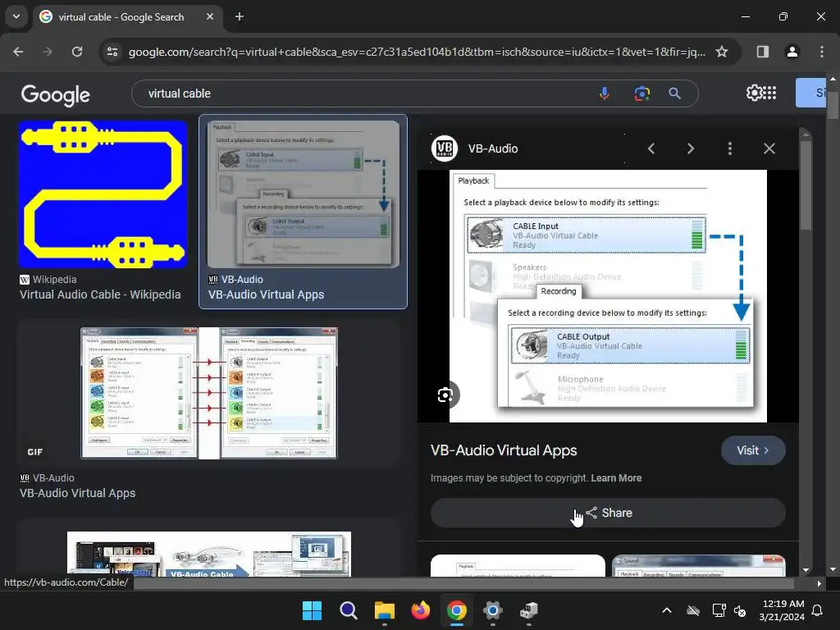
Task: Open the tab search dropdown
Action: pos(16,16)
